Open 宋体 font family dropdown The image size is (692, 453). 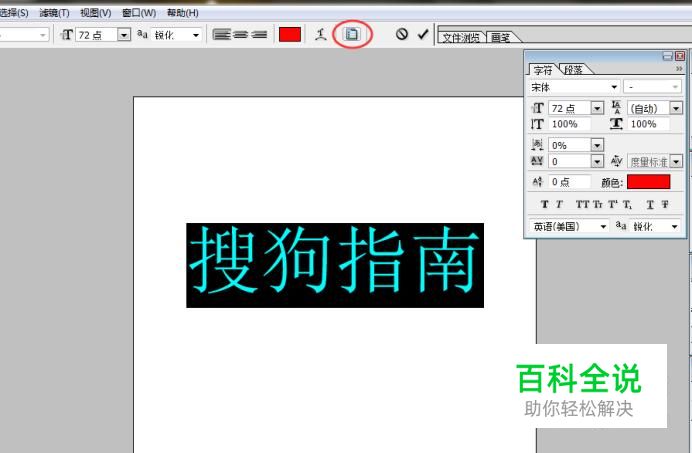point(614,87)
